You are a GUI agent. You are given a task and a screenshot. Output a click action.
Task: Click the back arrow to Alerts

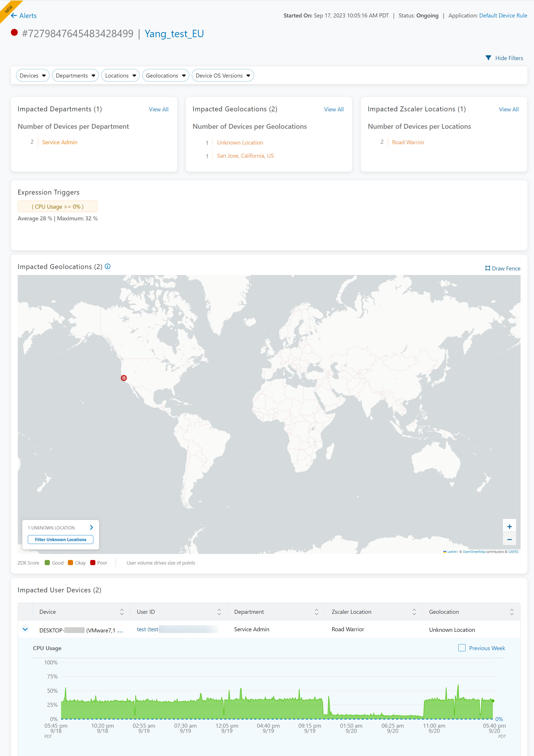tap(14, 15)
